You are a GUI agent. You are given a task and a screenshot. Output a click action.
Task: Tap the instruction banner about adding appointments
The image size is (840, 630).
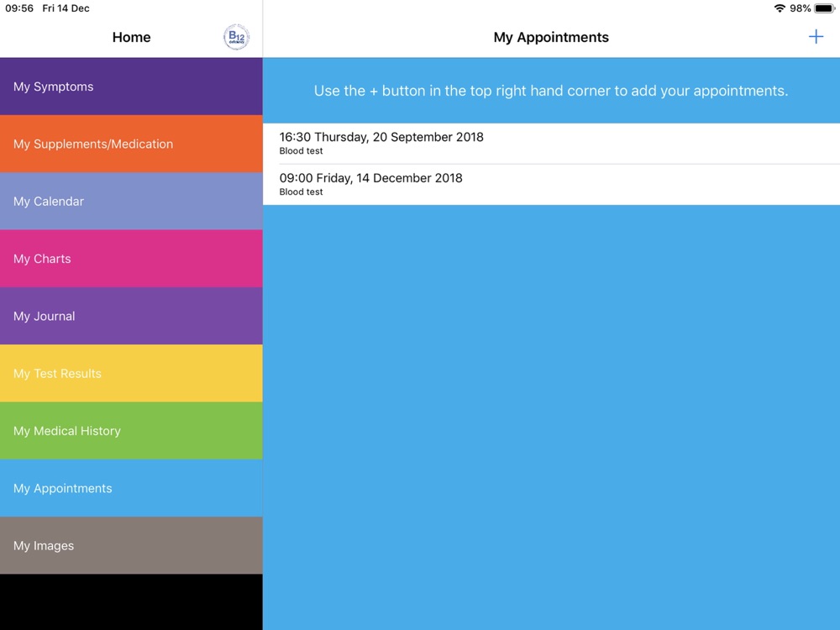[551, 91]
